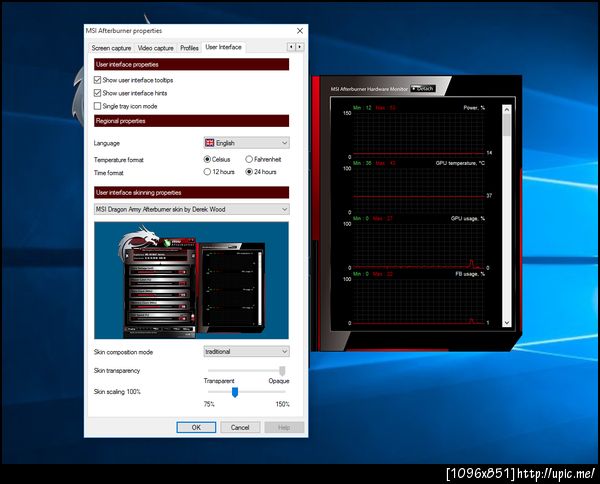Select Celsius temperature format

207,159
